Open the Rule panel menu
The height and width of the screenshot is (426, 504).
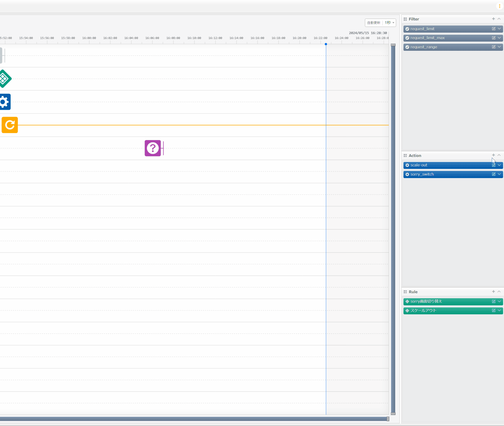tap(405, 292)
